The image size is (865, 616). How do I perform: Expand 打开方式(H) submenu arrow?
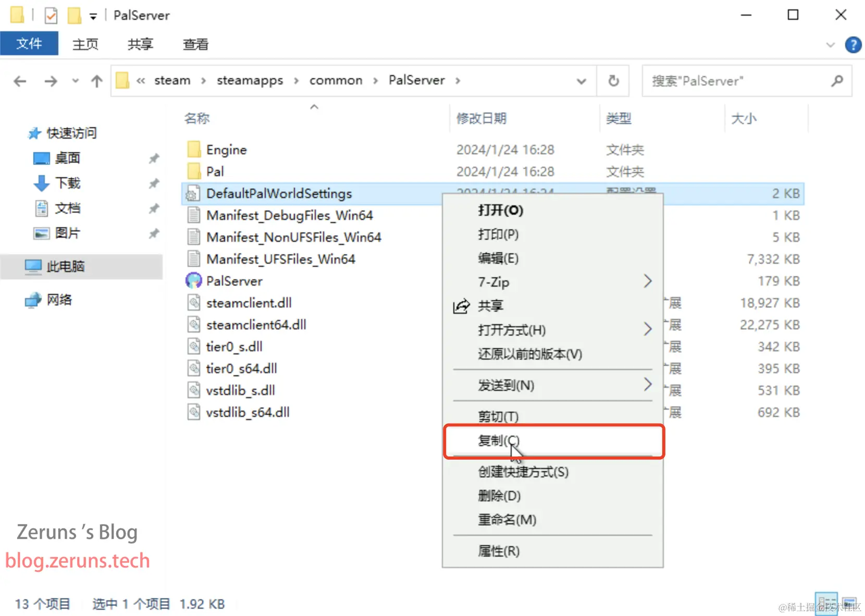coord(648,329)
